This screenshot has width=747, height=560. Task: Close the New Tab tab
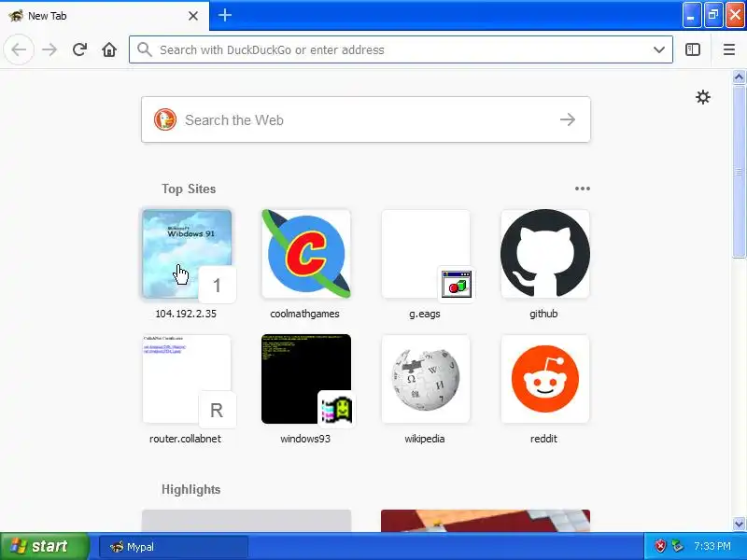[193, 16]
